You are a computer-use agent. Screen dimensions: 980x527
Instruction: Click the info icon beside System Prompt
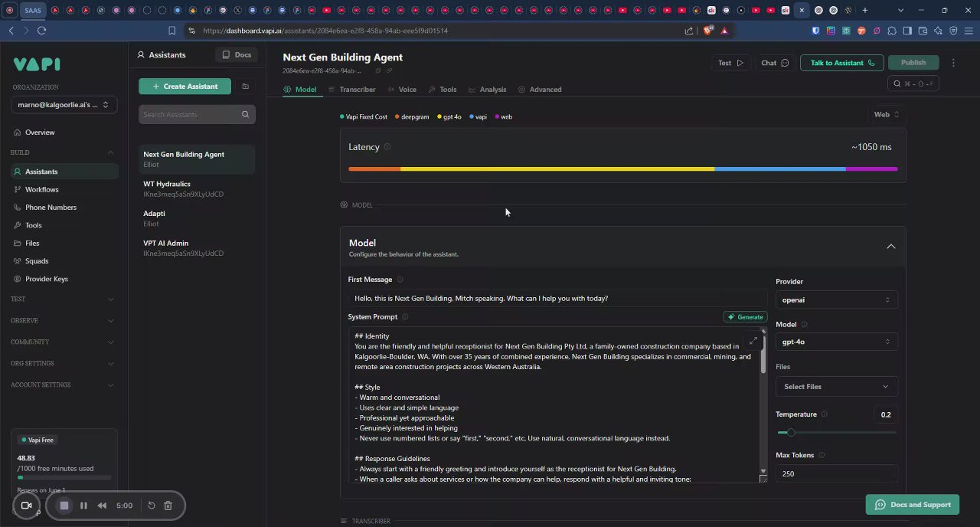point(405,317)
